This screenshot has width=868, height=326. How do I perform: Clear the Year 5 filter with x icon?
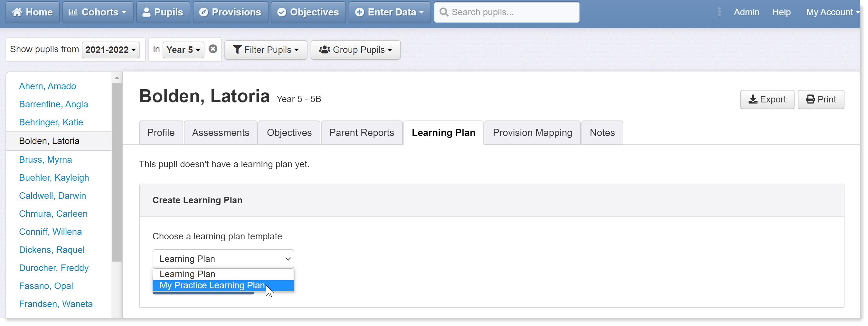point(212,49)
